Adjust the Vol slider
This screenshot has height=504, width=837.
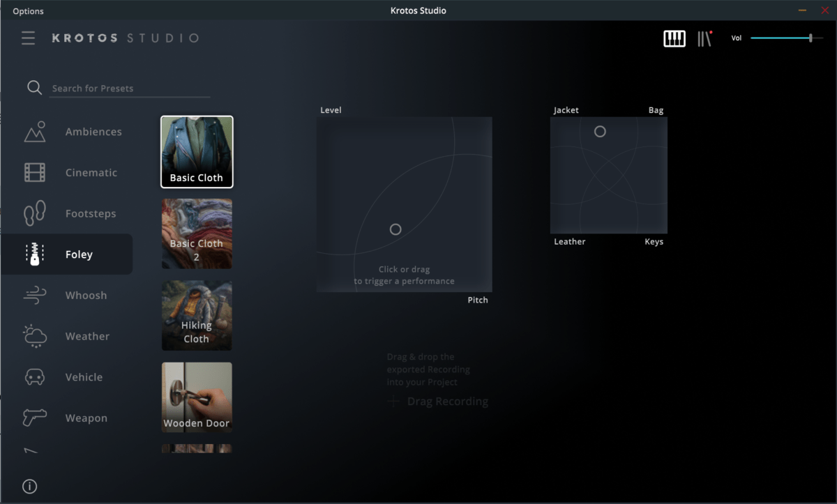[811, 38]
